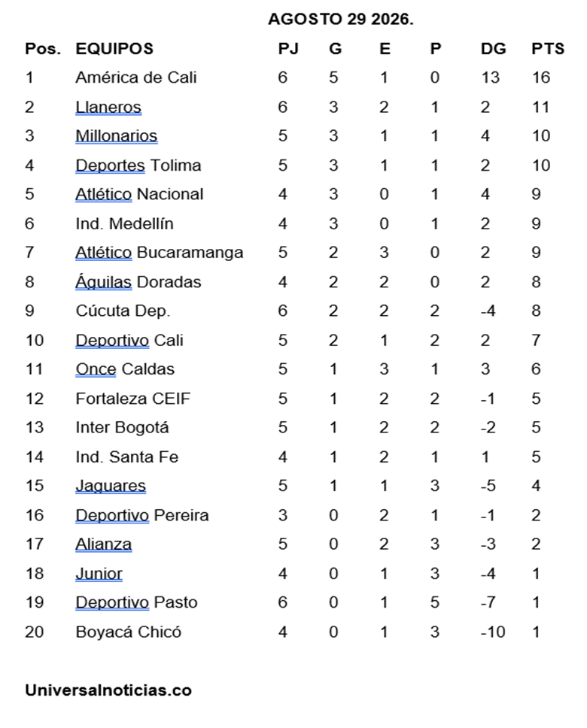This screenshot has width=587, height=728.
Task: Select the Millonarios team name
Action: [x=117, y=135]
